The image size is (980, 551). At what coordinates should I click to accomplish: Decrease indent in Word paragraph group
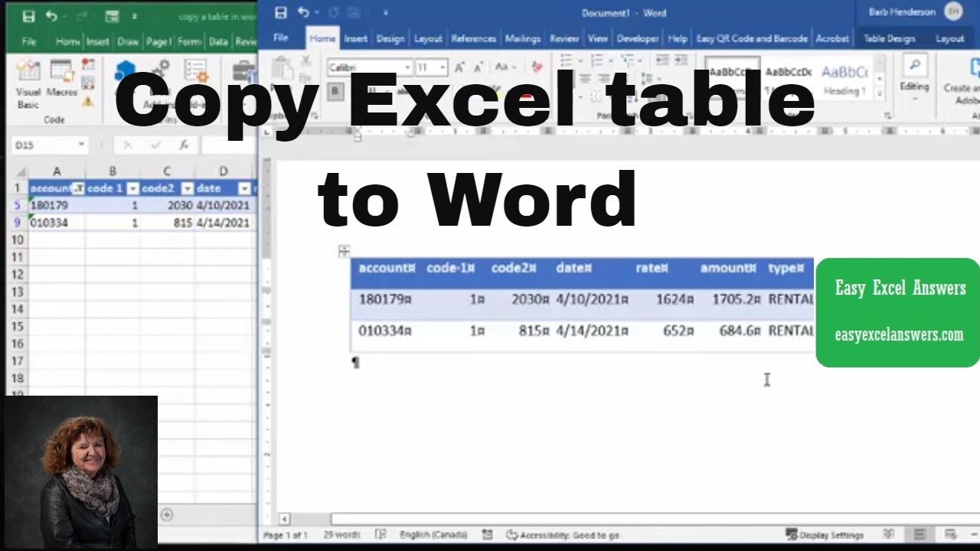tap(662, 60)
